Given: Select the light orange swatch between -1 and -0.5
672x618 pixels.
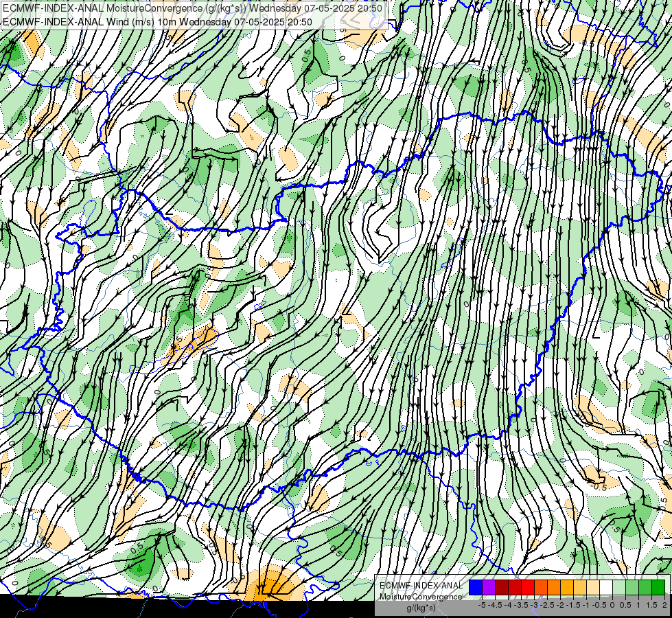Looking at the screenshot, I should click(x=580, y=587).
